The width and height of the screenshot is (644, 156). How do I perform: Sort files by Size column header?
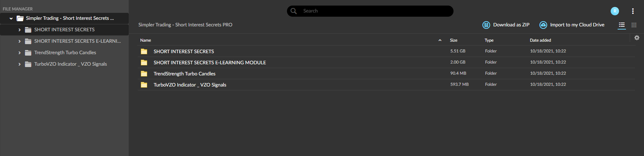coord(454,40)
